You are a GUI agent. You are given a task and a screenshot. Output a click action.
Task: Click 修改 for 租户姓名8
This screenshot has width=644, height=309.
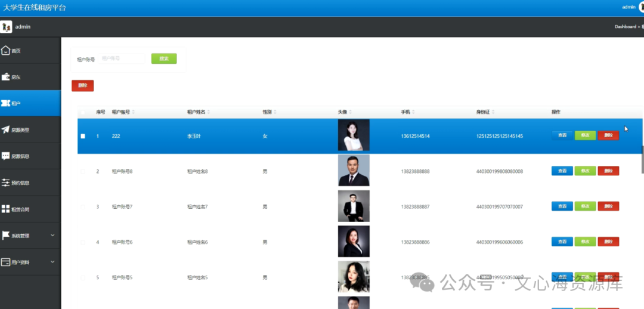586,171
